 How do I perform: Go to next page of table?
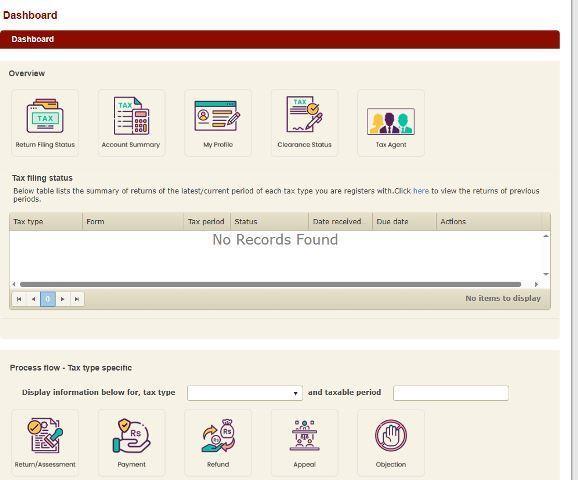pyautogui.click(x=62, y=299)
